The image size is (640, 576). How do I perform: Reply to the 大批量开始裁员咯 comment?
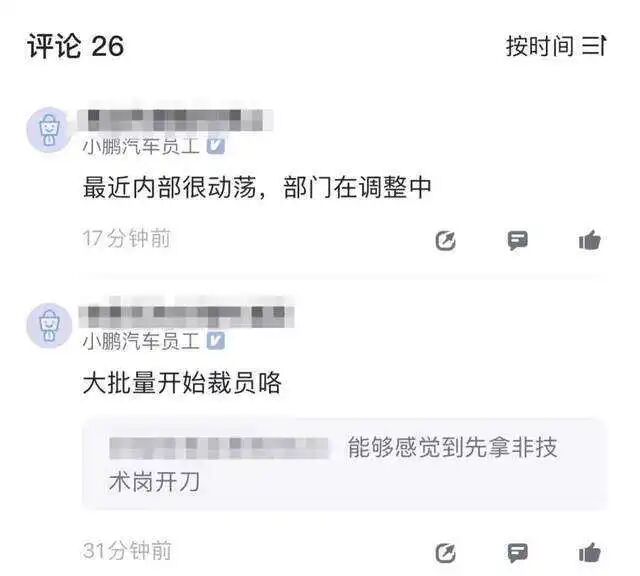coord(518,553)
